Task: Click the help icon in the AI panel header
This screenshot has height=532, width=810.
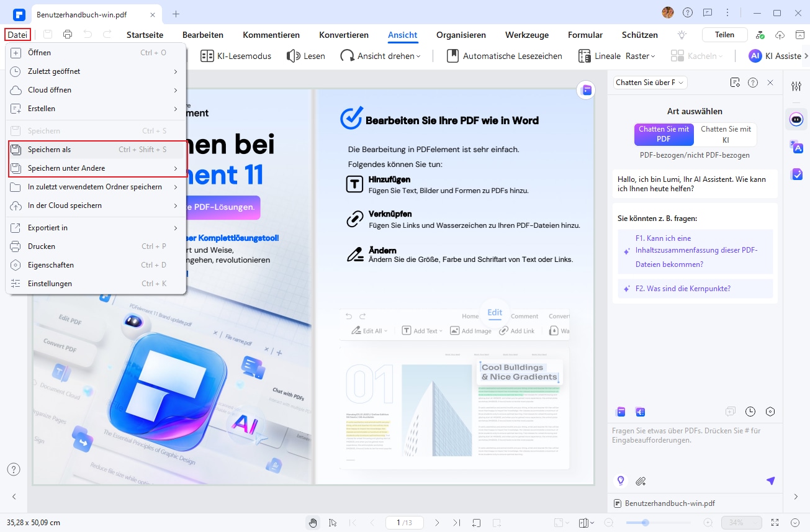Action: coord(753,83)
